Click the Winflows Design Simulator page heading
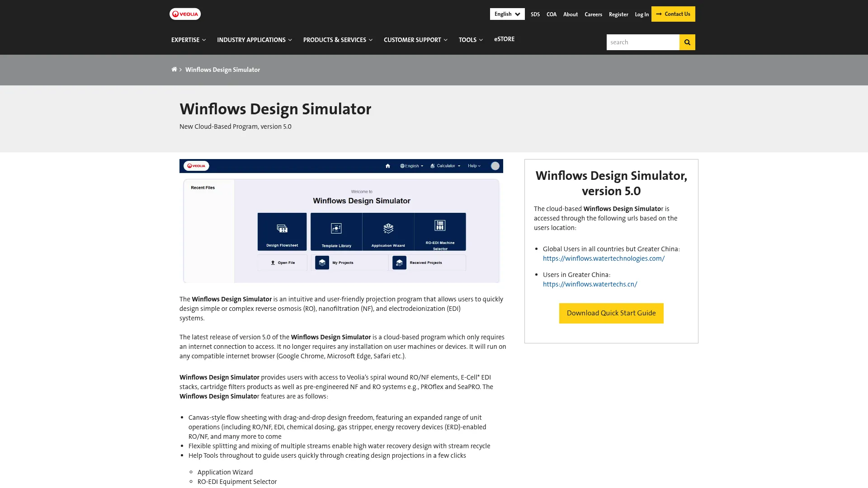 click(275, 109)
